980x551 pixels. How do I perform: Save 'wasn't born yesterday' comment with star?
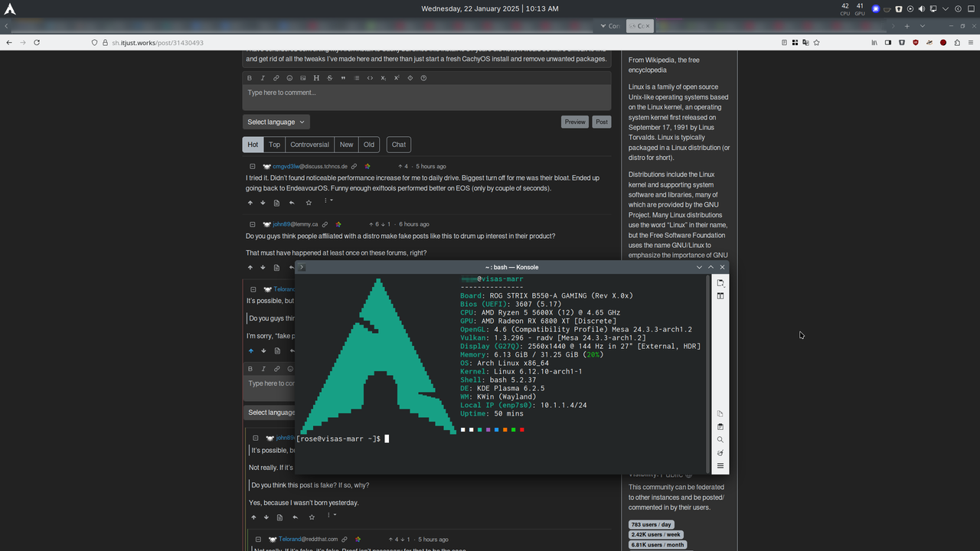[312, 517]
